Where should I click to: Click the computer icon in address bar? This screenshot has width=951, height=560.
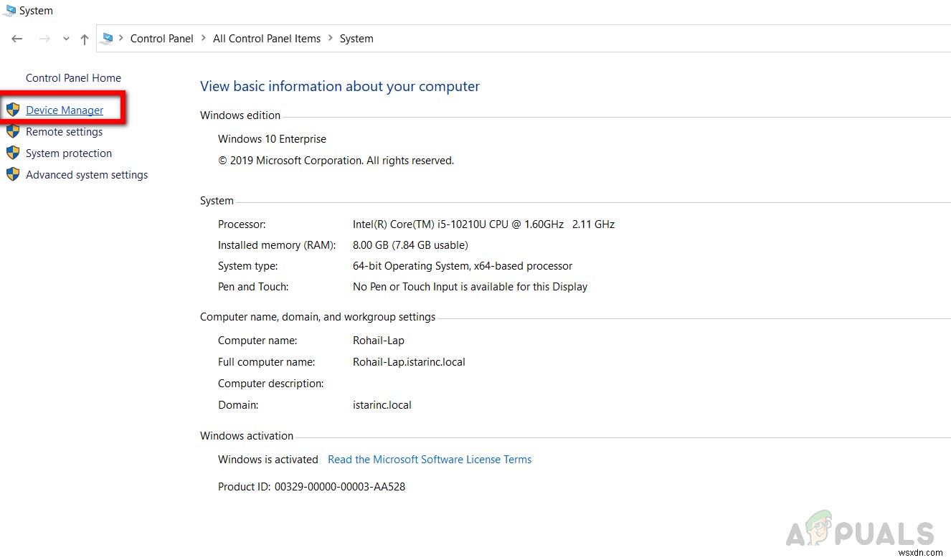coord(108,39)
